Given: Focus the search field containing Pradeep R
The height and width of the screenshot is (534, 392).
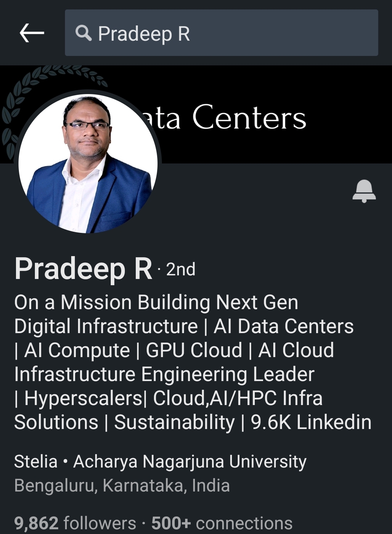Looking at the screenshot, I should tap(232, 33).
